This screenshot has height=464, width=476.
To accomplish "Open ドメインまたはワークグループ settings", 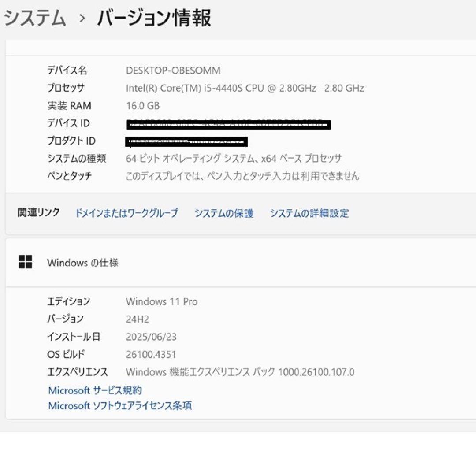I will tap(127, 213).
